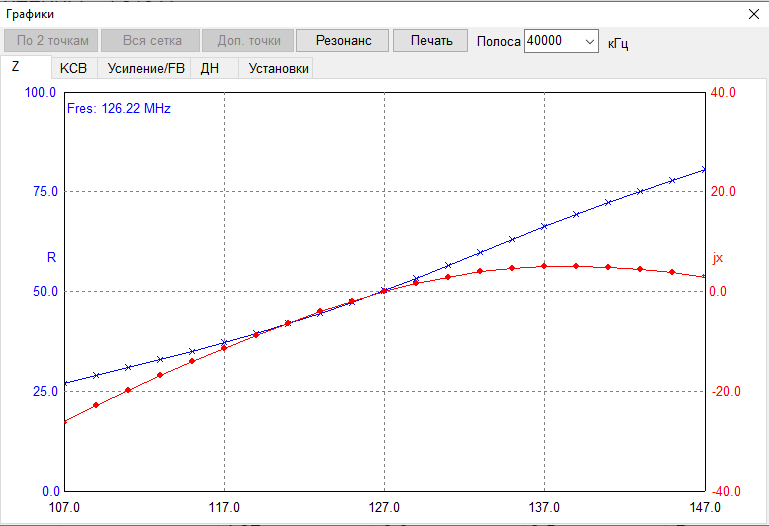Image resolution: width=769 pixels, height=526 pixels.
Task: Click the Fres: 126.22 MHz label
Action: [119, 108]
